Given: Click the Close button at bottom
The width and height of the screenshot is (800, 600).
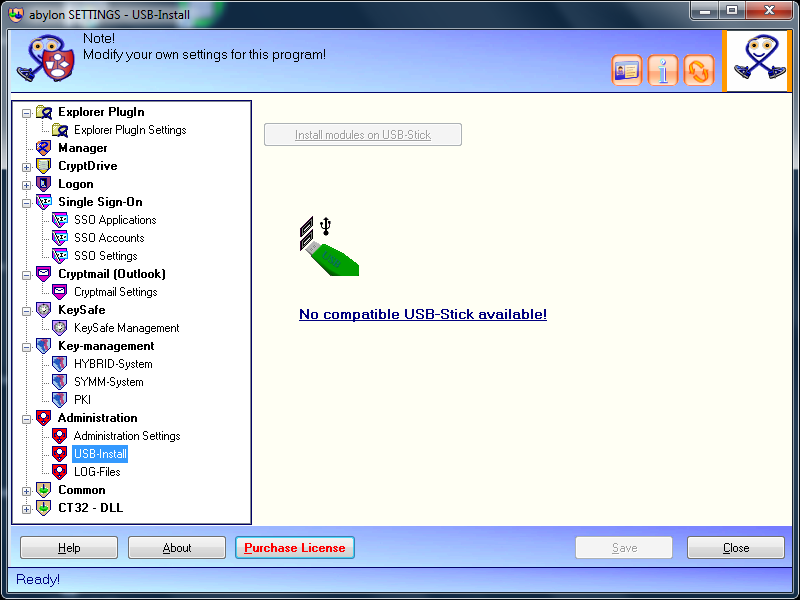Looking at the screenshot, I should click(736, 547).
